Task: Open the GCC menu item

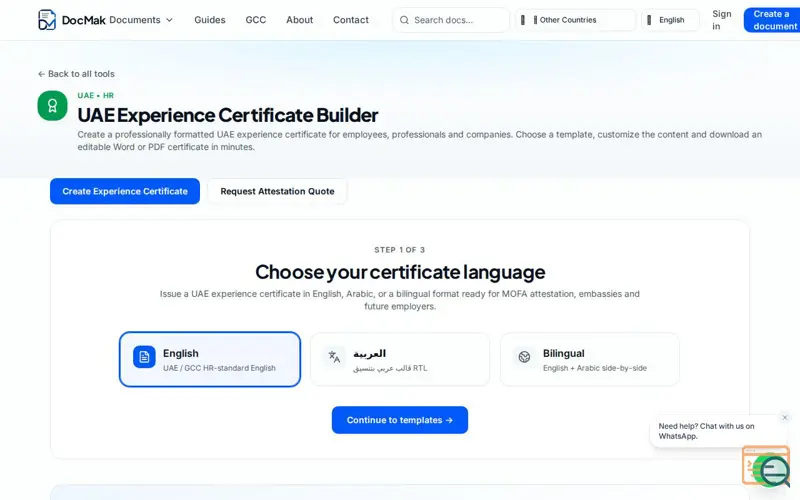Action: pos(256,20)
